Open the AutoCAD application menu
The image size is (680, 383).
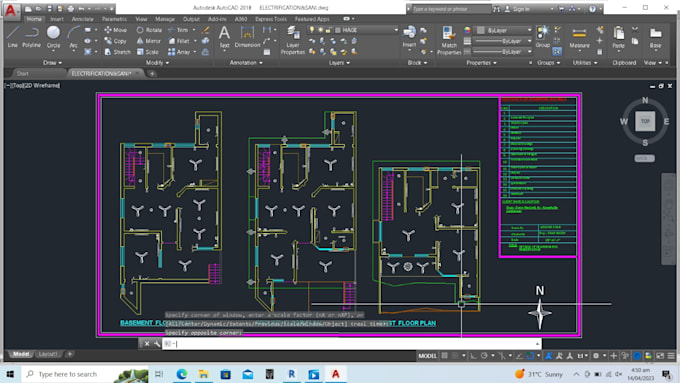click(x=10, y=10)
